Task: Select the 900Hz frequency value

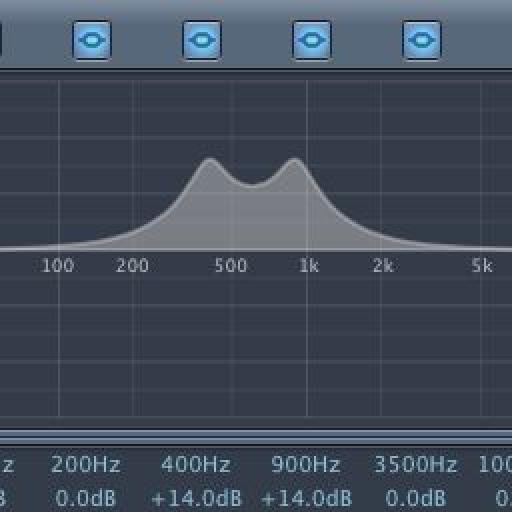Action: click(305, 464)
